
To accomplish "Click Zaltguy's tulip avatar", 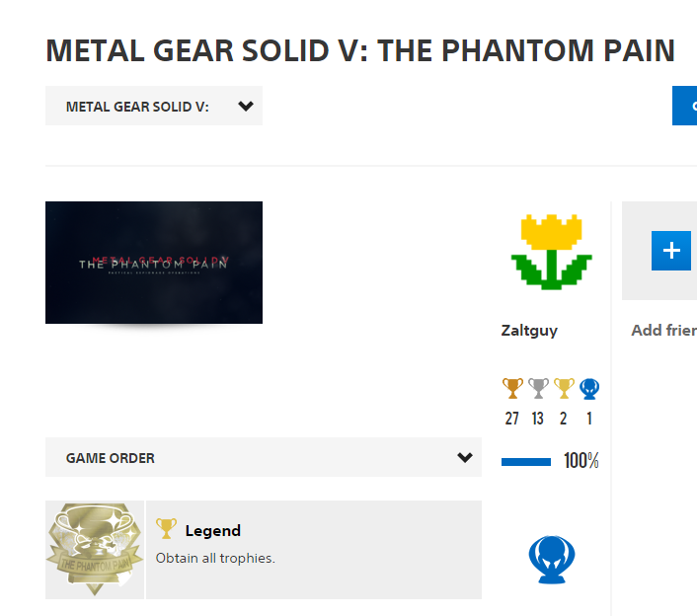I will coord(552,255).
